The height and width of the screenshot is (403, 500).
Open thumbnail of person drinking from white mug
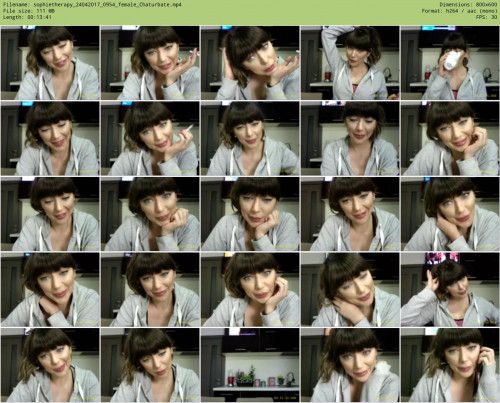450,63
